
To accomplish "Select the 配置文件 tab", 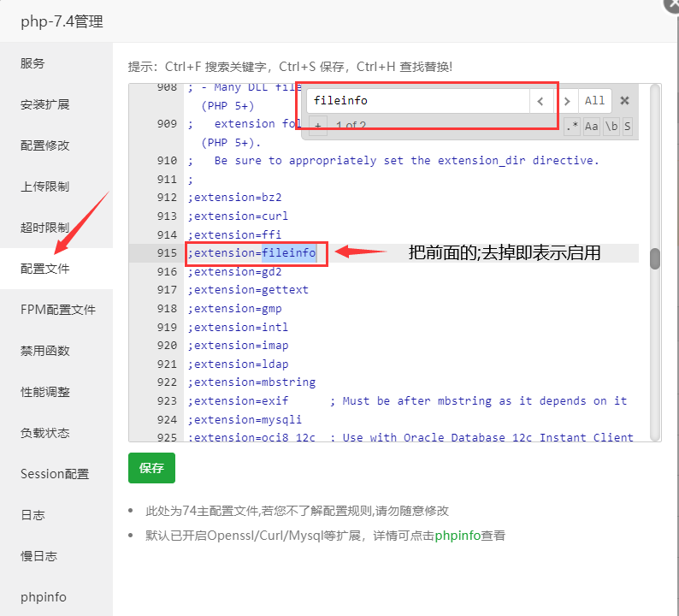I will pyautogui.click(x=56, y=269).
